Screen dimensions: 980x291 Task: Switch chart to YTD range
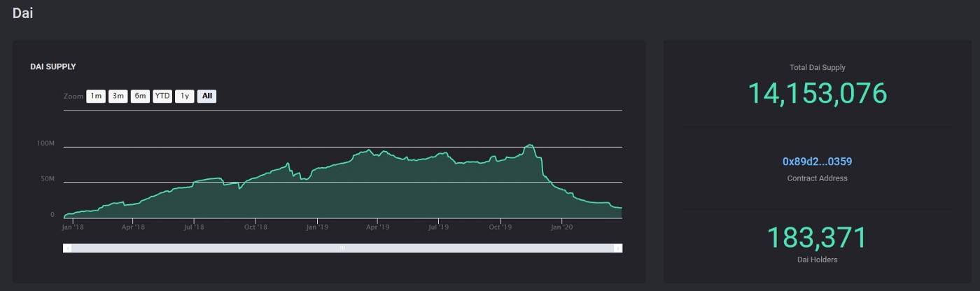[x=162, y=96]
